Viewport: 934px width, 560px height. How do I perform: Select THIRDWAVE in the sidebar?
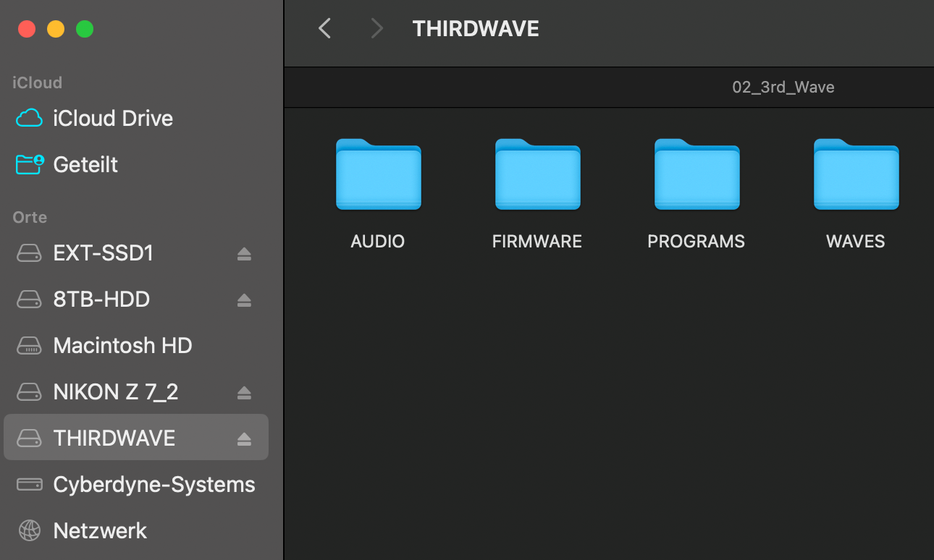click(x=136, y=437)
